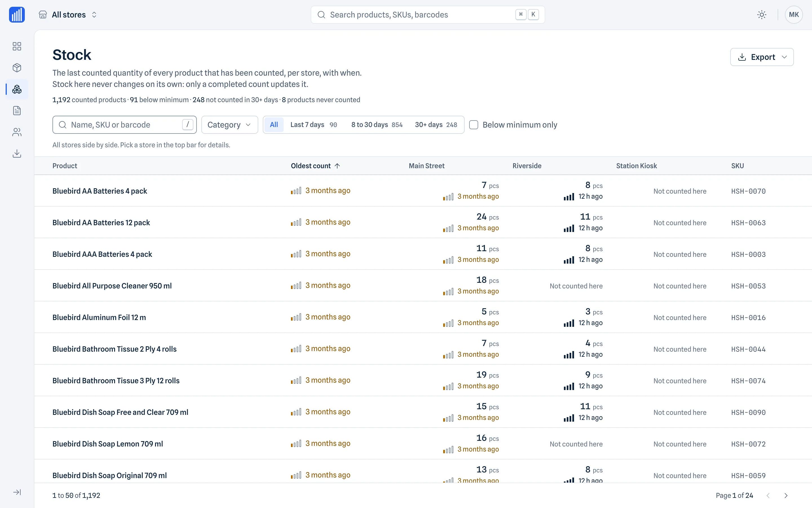Expand the Export dropdown button
812x508 pixels.
tap(762, 57)
